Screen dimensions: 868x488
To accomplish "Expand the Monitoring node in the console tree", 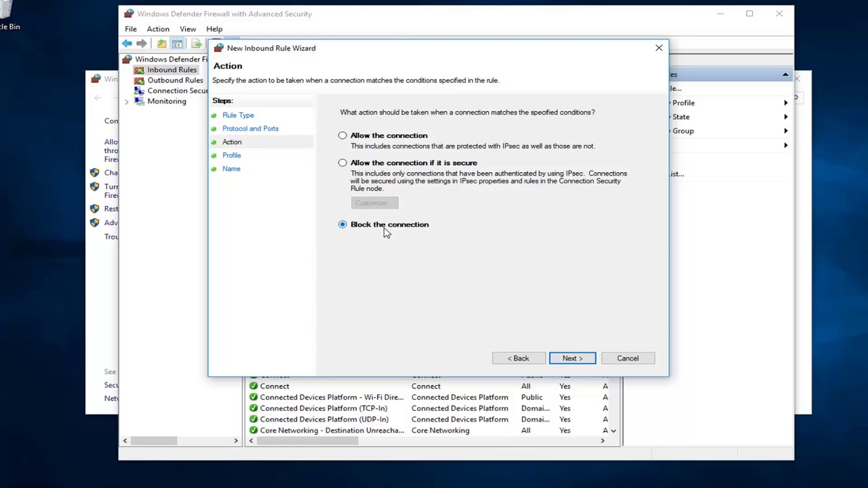I will click(126, 102).
